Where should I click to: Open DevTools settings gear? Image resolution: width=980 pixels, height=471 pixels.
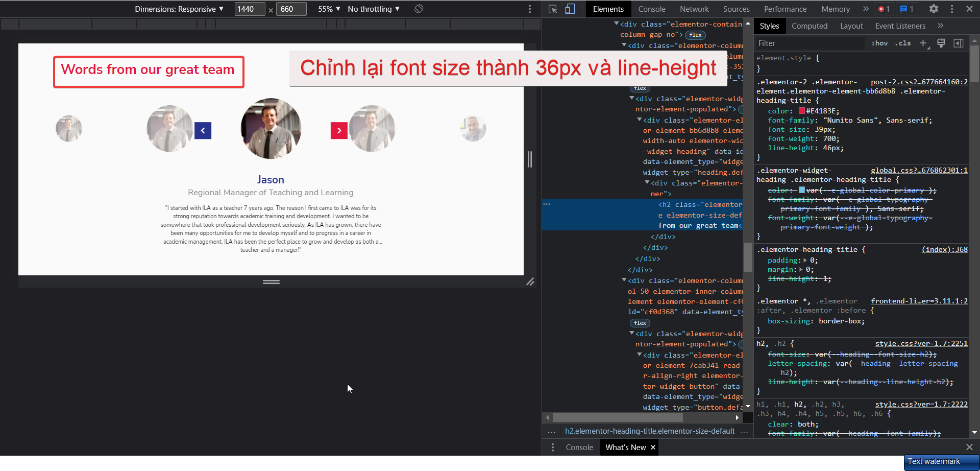[934, 9]
